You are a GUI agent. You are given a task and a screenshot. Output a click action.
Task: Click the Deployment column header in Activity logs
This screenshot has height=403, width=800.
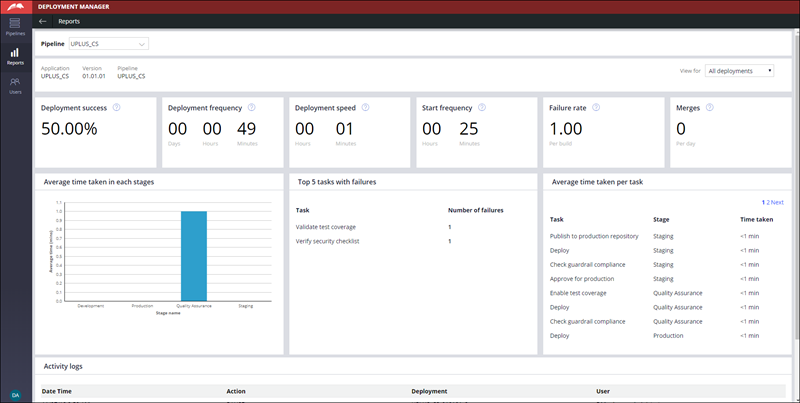(x=429, y=391)
